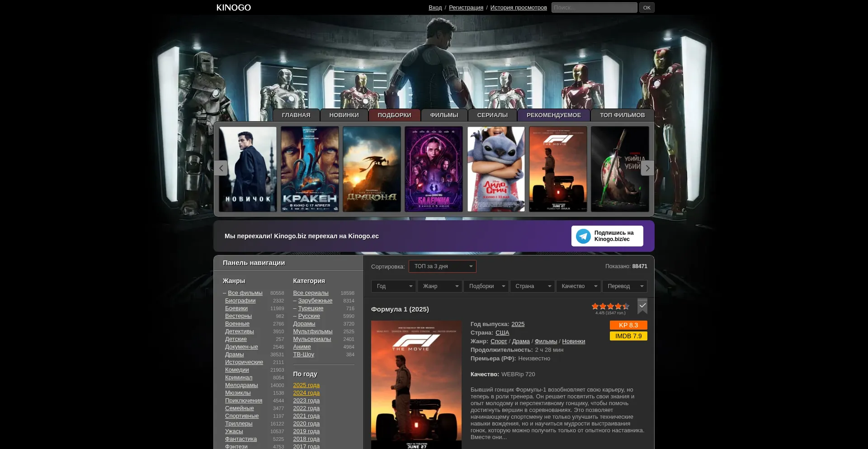
Task: Open the Подборки filter dropdown
Action: click(486, 286)
